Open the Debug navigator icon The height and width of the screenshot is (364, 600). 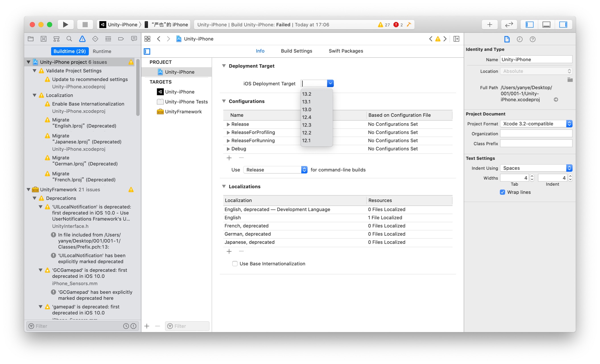coord(108,39)
